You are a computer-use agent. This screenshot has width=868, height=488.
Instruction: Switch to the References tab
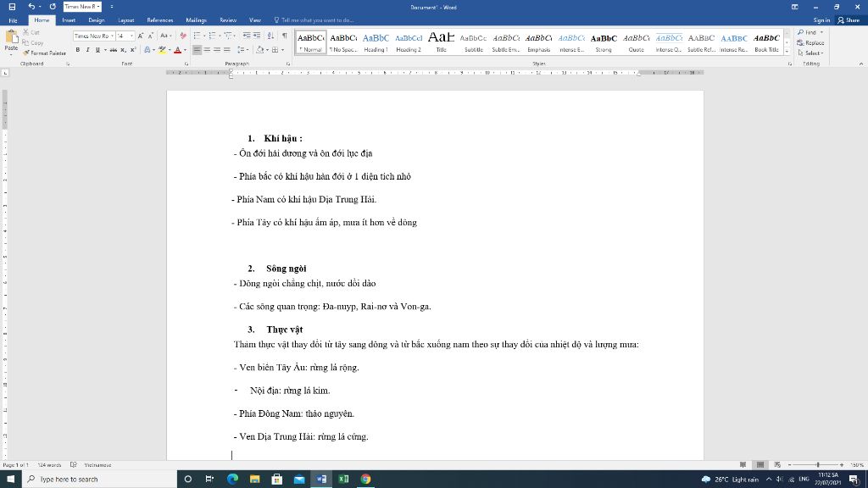(x=160, y=20)
